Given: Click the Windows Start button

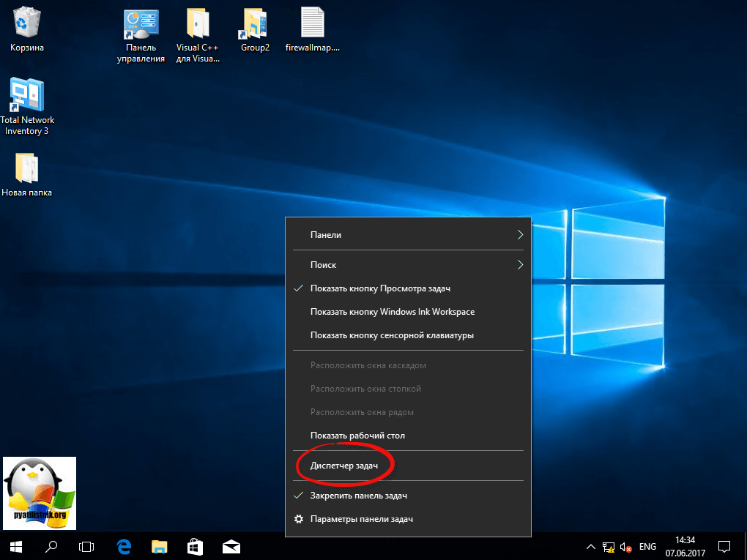Looking at the screenshot, I should tap(16, 546).
